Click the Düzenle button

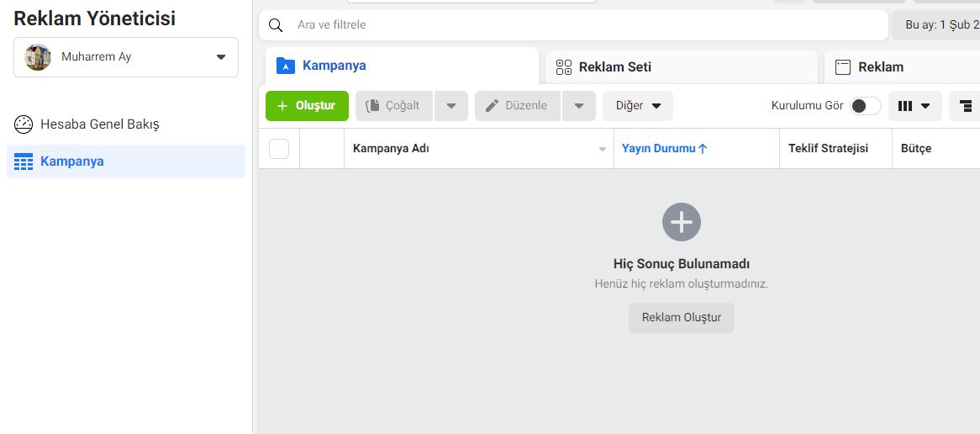(518, 106)
